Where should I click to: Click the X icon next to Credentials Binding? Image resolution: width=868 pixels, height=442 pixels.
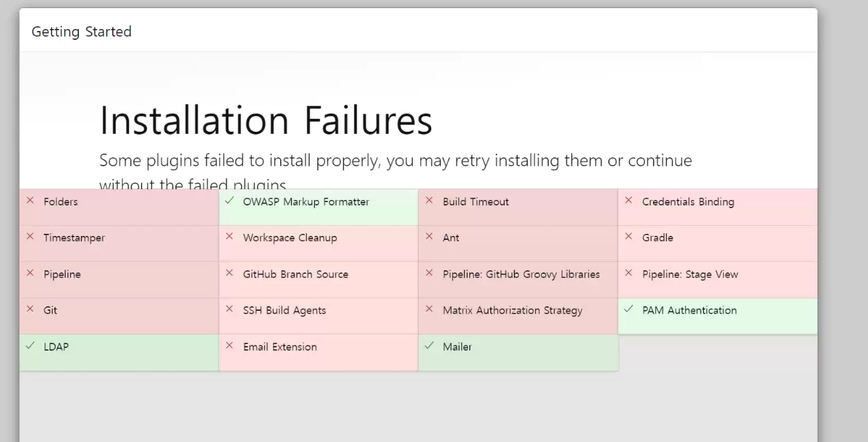pos(628,201)
